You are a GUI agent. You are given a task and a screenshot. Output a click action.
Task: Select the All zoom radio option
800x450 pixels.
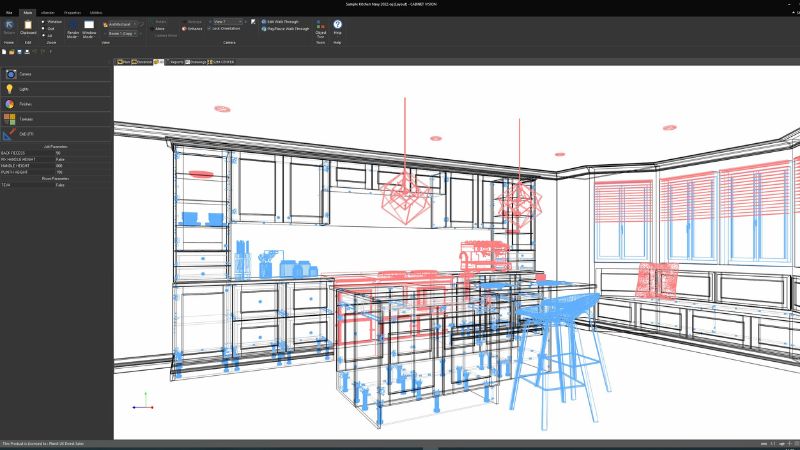[47, 36]
